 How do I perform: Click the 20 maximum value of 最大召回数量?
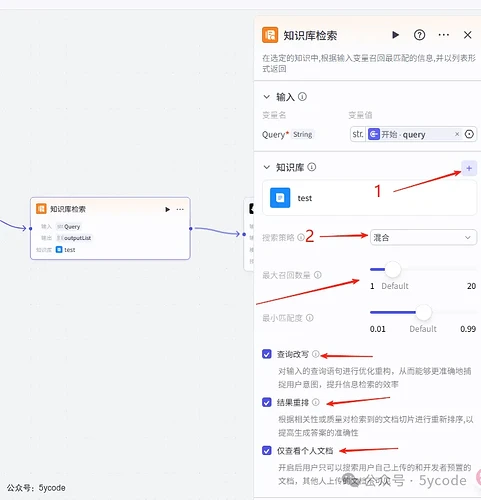(x=471, y=286)
